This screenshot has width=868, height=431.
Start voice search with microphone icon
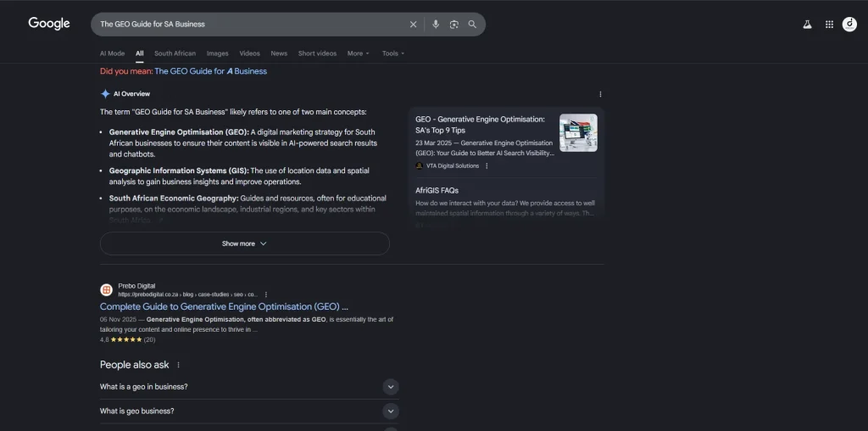(436, 25)
